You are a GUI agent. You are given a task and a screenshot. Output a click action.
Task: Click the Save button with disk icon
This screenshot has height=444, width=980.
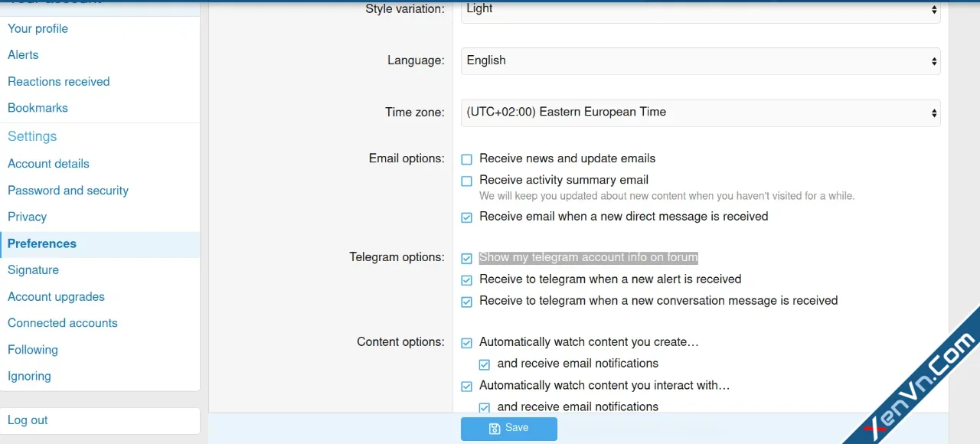tap(508, 428)
